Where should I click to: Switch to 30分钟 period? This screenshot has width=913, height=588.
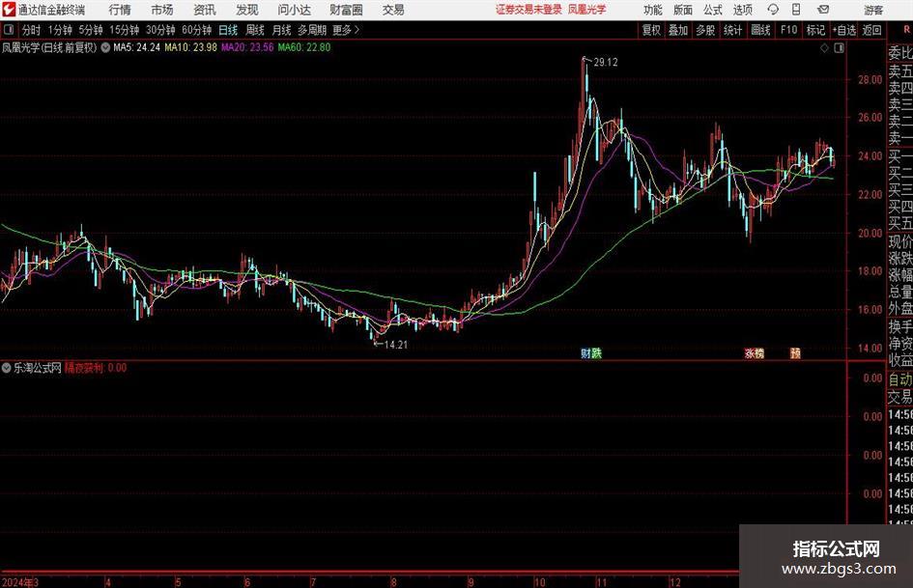[x=160, y=30]
